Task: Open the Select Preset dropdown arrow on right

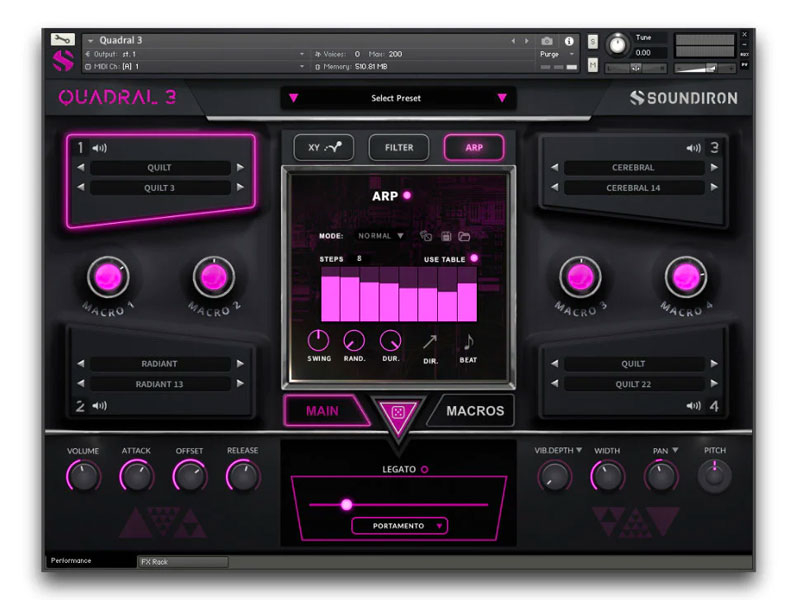Action: click(x=502, y=98)
